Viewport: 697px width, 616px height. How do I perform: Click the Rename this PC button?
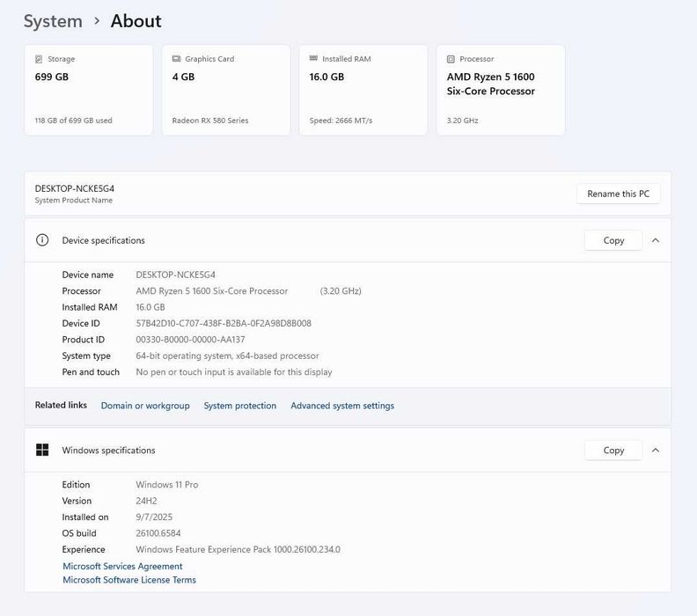click(618, 194)
